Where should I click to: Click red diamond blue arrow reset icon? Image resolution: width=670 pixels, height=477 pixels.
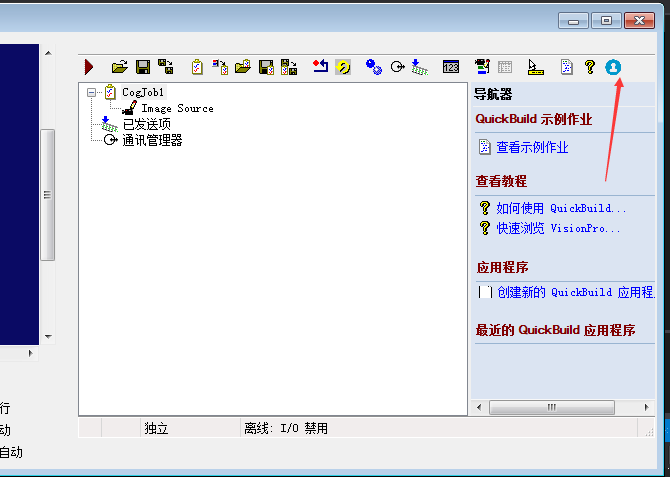(x=320, y=67)
